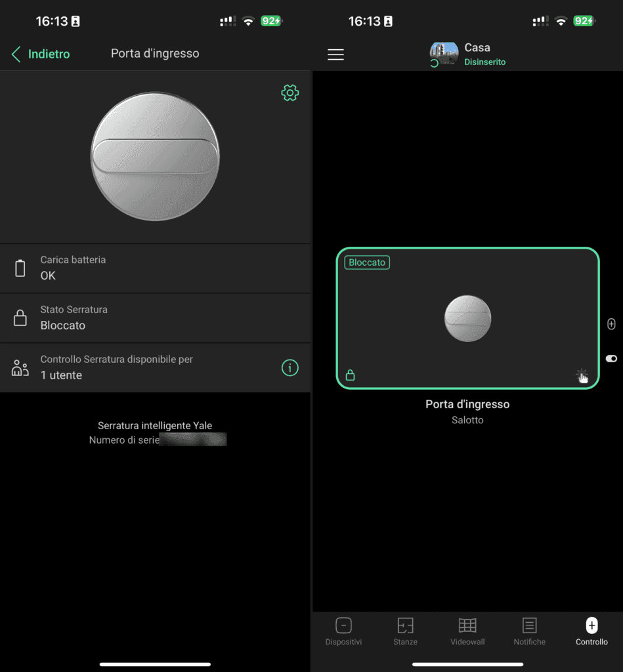This screenshot has height=672, width=623.
Task: Open lock settings gear icon
Action: (x=290, y=93)
